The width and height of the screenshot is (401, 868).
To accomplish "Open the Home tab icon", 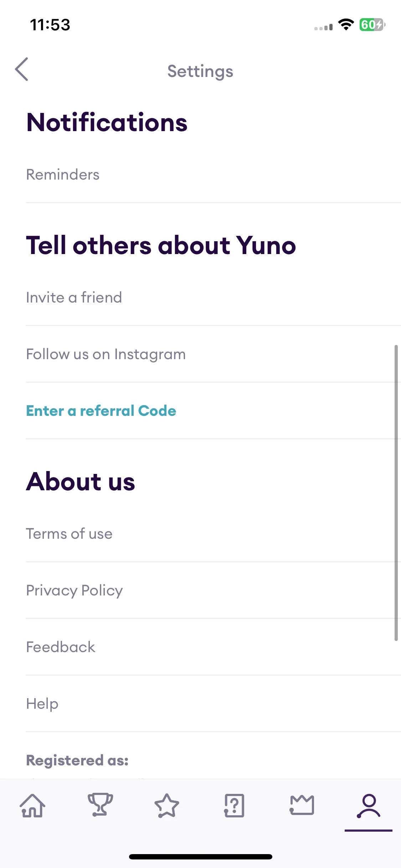I will (32, 806).
